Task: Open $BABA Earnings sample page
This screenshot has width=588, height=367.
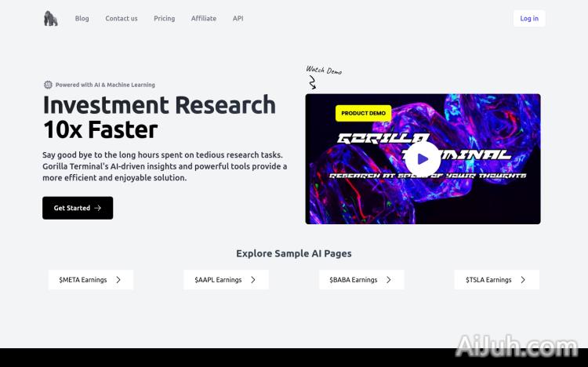Action: [x=354, y=280]
